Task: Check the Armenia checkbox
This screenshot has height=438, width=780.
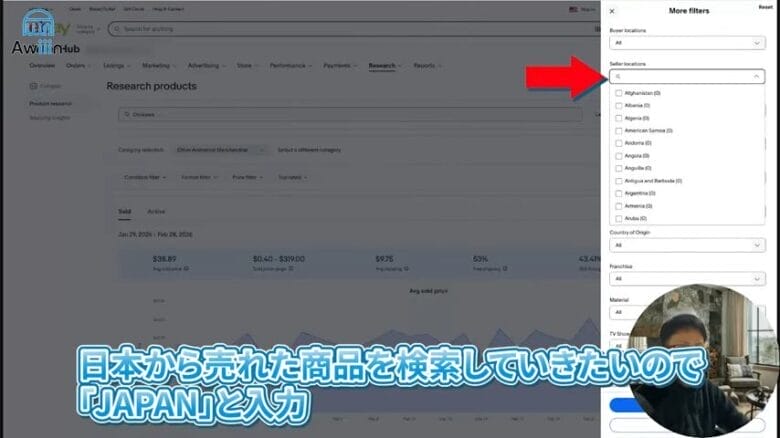Action: [618, 206]
